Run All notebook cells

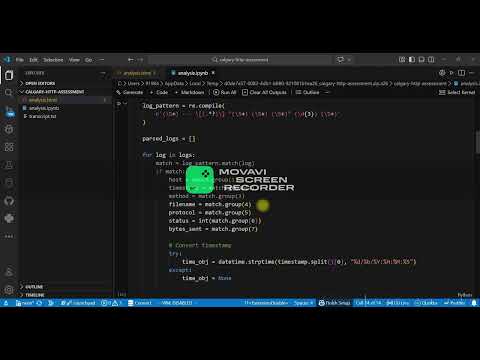point(224,92)
